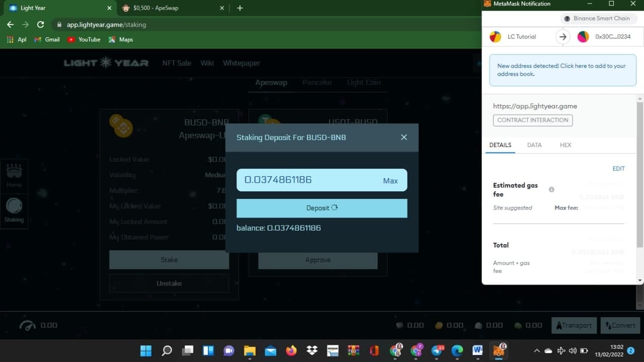Click the estimated gas fee info icon
Screen dimensions: 644x362
(x=551, y=190)
